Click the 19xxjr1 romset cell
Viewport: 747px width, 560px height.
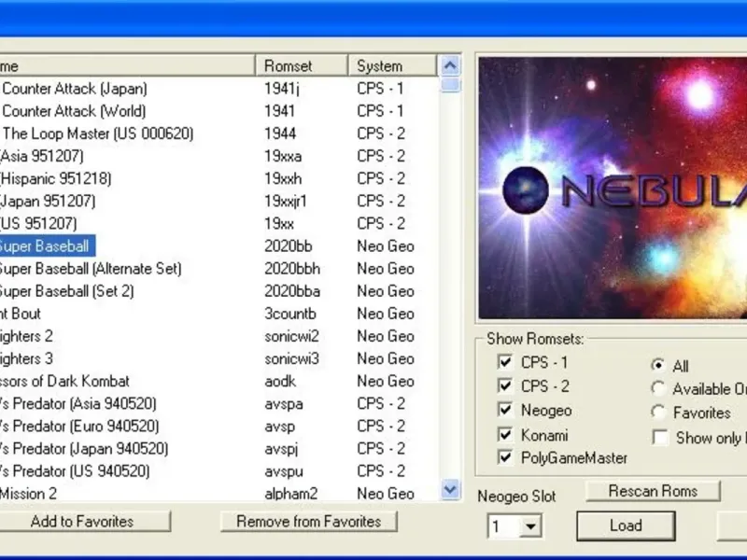[285, 201]
